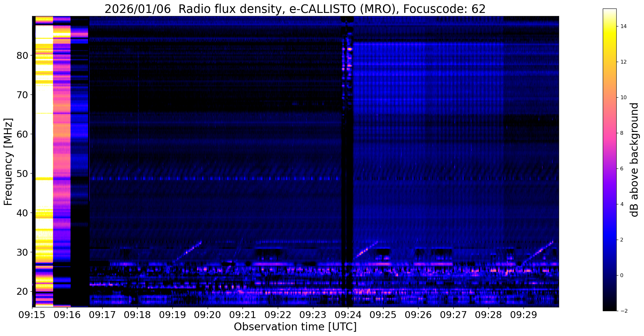
Task: Click the 09:20 time tick label
Action: tap(208, 315)
